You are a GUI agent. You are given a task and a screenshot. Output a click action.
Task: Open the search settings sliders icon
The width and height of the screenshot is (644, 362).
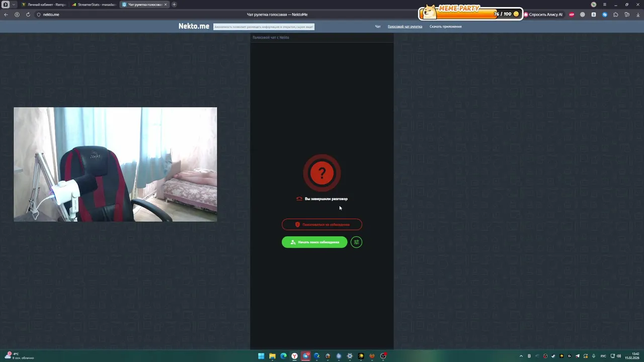tap(356, 242)
